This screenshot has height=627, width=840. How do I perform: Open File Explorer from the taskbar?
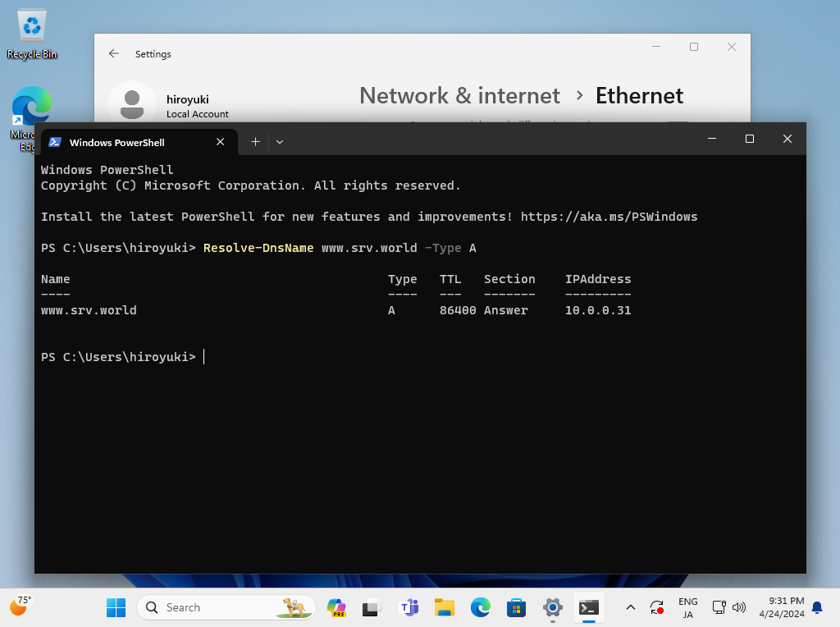445,607
